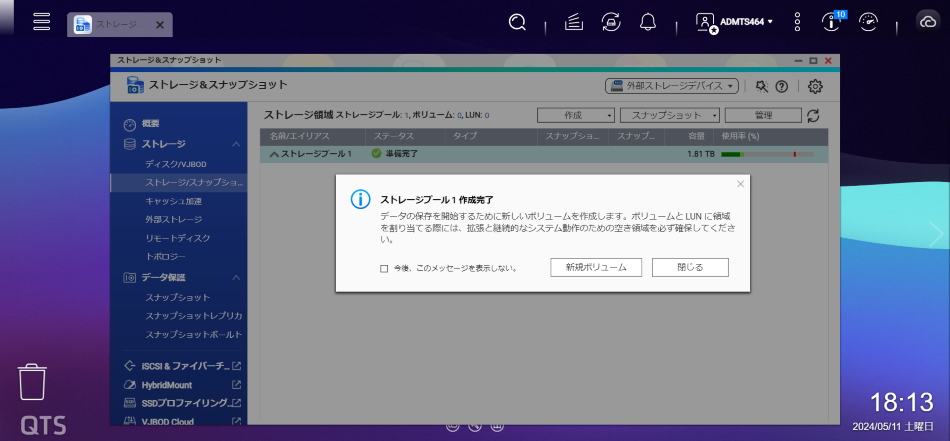Screen dimensions: 950x441
Task: Open HybridMount link in sidebar
Action: click(x=167, y=385)
